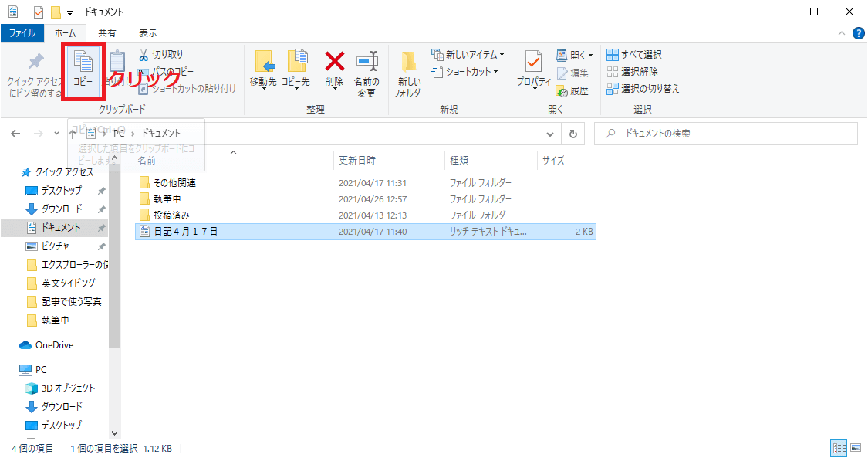Click Paste shortcut (ショートカットの貼り付け)
Image resolution: width=868 pixels, height=458 pixels.
tap(187, 89)
